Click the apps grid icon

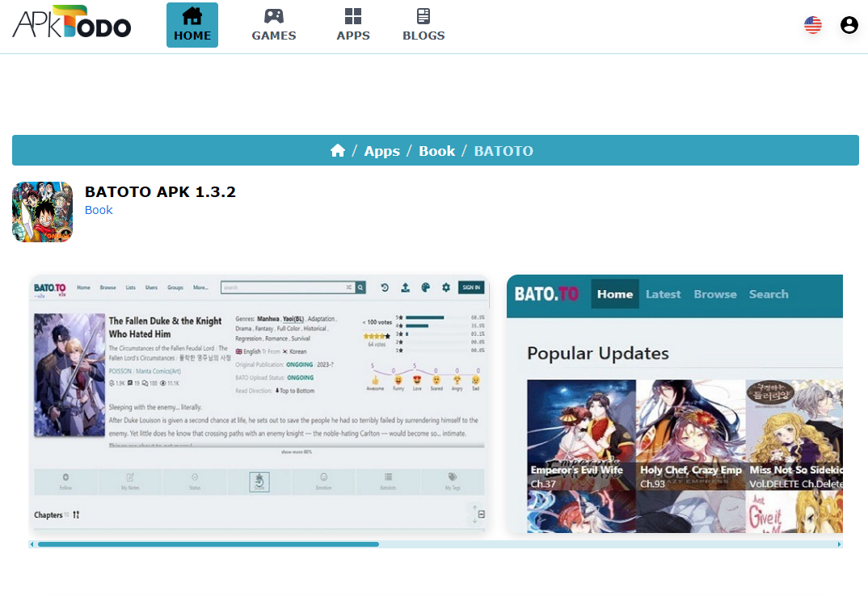click(x=353, y=16)
